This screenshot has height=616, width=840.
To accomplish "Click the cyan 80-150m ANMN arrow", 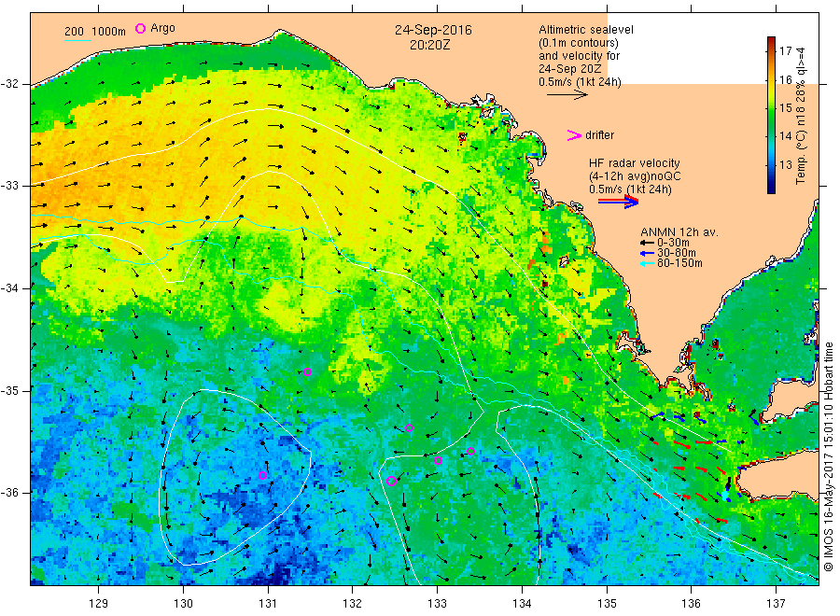I will coord(647,263).
